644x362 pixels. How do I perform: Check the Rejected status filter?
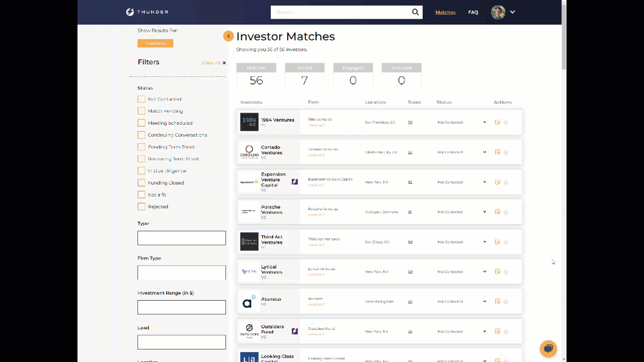click(x=141, y=207)
